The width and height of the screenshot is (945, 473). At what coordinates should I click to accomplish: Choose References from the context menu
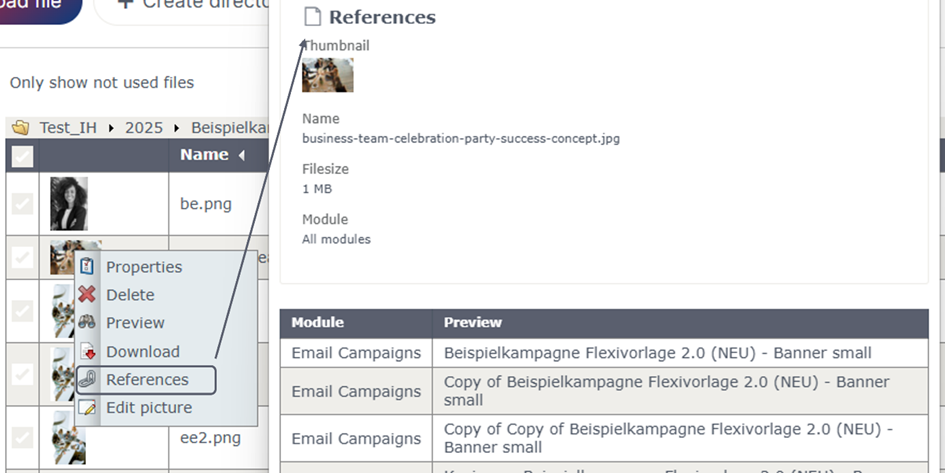click(x=147, y=380)
